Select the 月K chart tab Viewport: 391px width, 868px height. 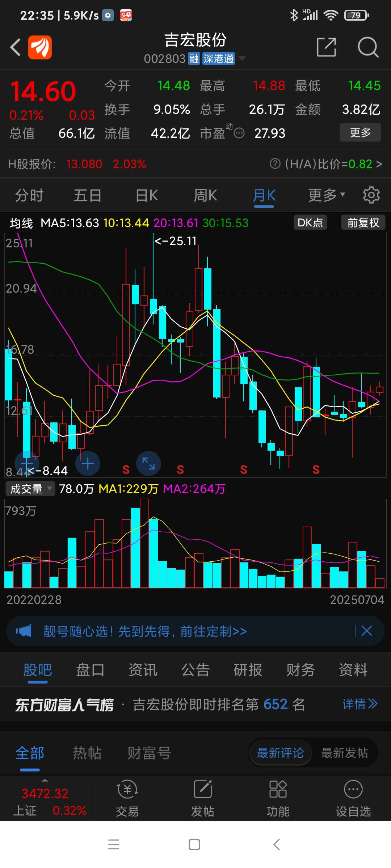(x=264, y=196)
